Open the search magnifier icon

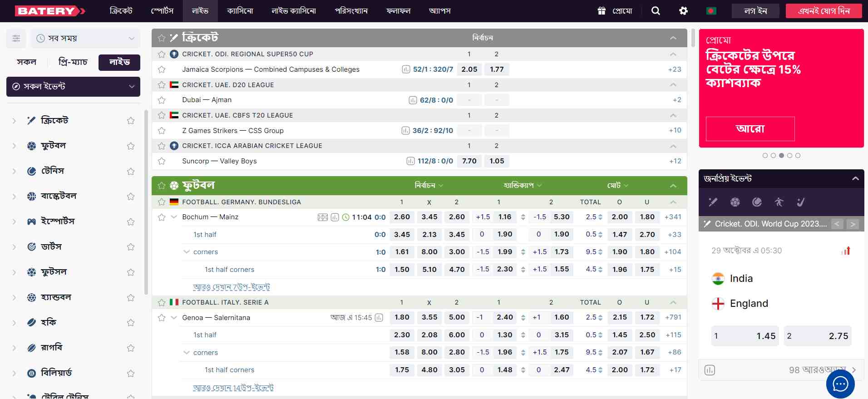click(x=656, y=11)
